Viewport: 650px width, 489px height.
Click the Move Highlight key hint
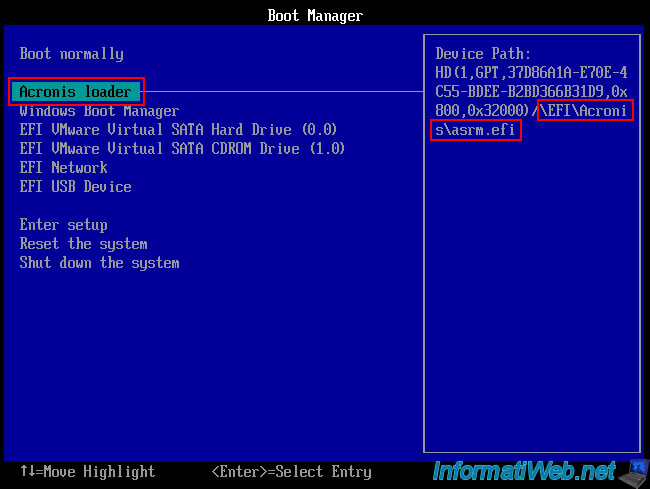click(x=88, y=471)
